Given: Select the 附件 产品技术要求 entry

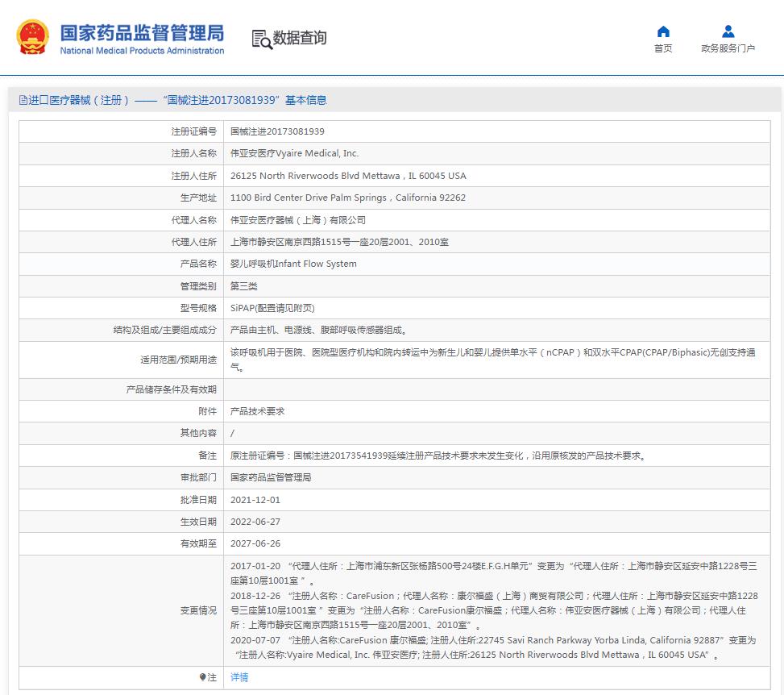Looking at the screenshot, I should [258, 410].
